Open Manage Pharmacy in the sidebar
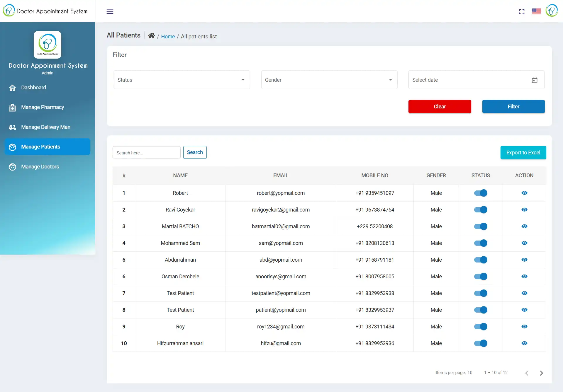563x392 pixels. 48,107
